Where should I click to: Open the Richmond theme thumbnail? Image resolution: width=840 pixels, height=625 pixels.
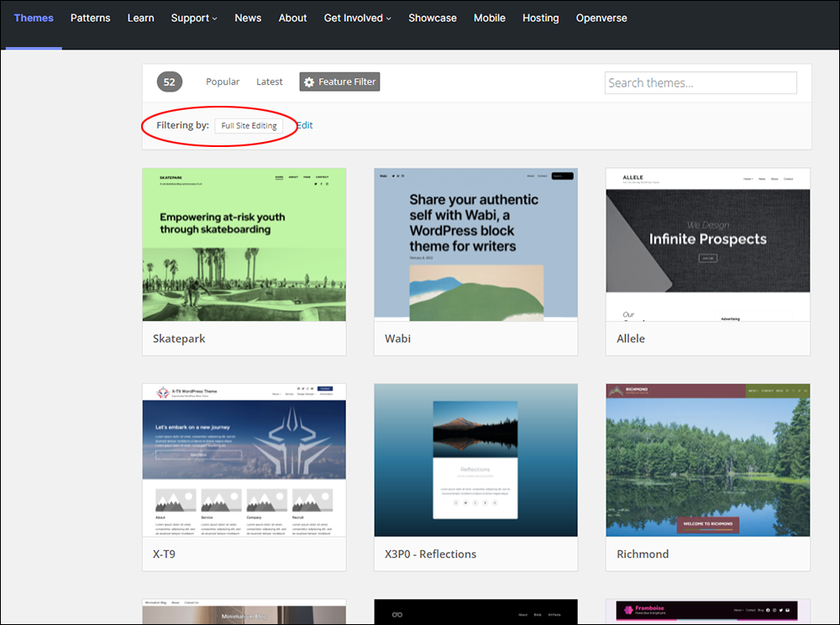707,460
